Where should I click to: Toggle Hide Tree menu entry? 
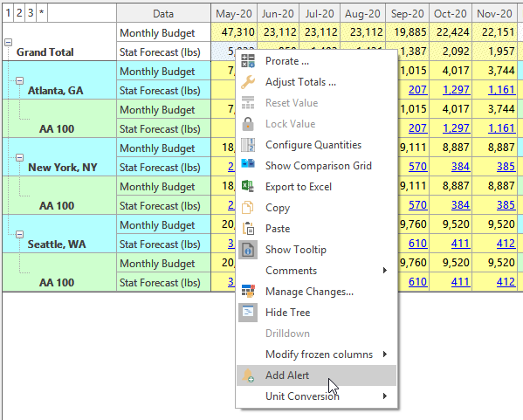click(317, 313)
